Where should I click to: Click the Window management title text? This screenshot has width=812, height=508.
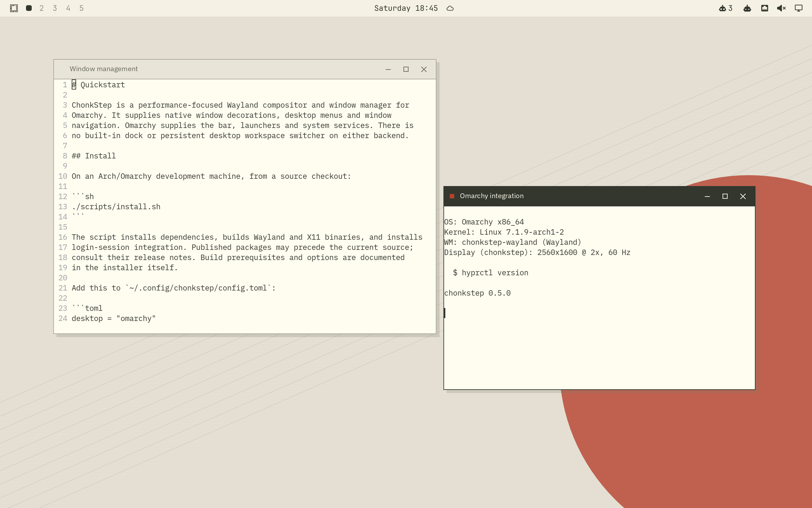click(x=104, y=69)
